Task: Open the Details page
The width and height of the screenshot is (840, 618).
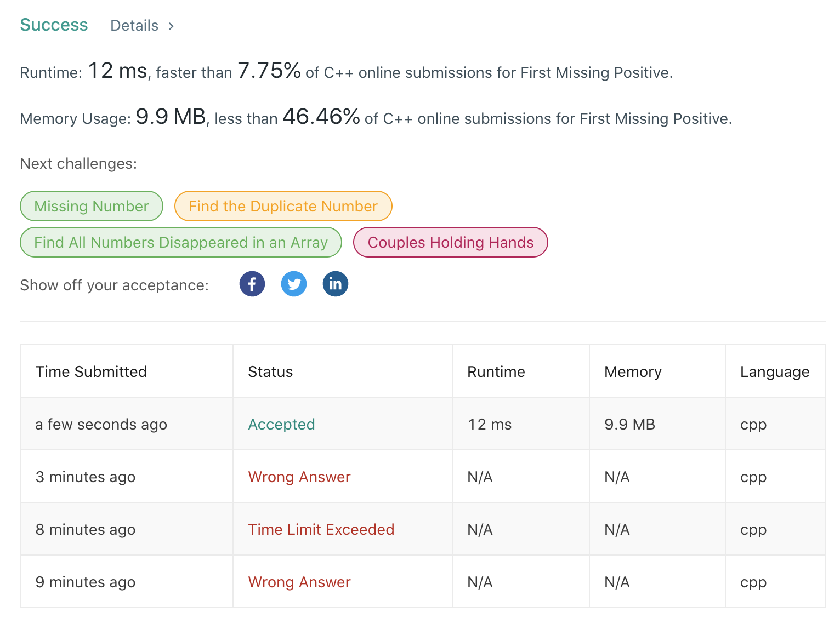Action: point(134,25)
